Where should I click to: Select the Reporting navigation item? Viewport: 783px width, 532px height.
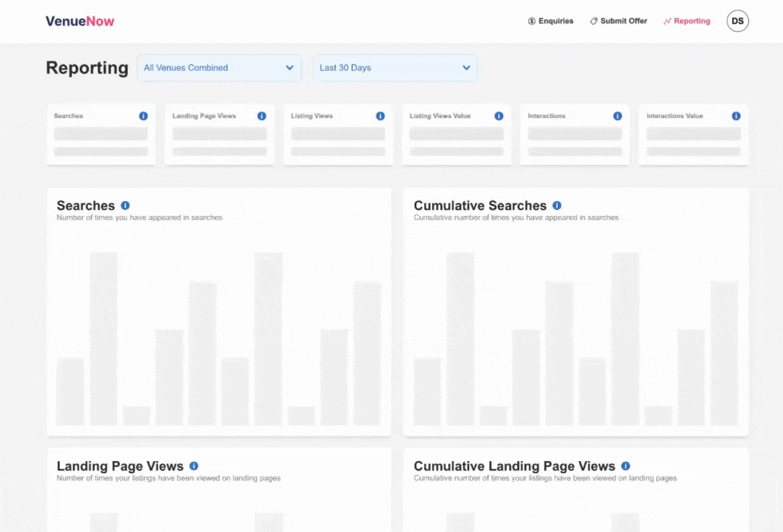[x=686, y=21]
